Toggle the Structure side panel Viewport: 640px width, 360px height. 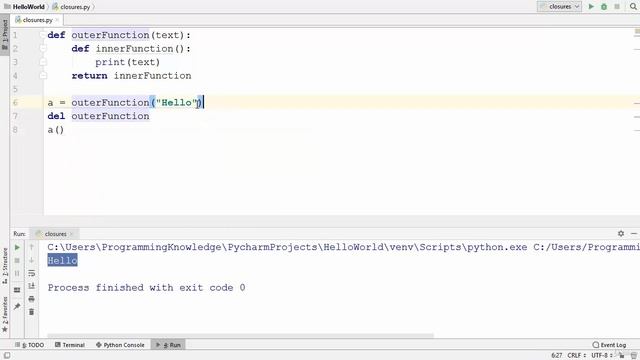(5, 266)
